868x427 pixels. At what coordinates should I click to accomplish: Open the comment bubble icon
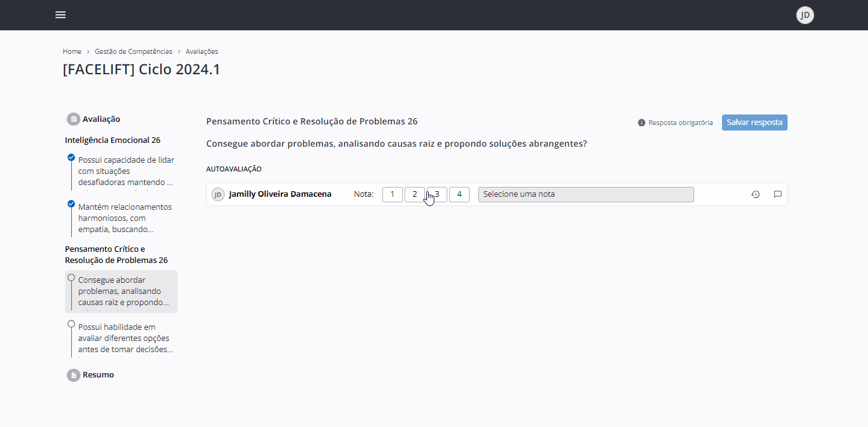[778, 194]
